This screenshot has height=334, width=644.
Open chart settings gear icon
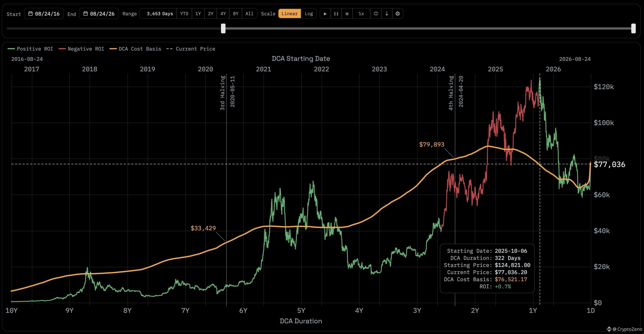(x=398, y=13)
